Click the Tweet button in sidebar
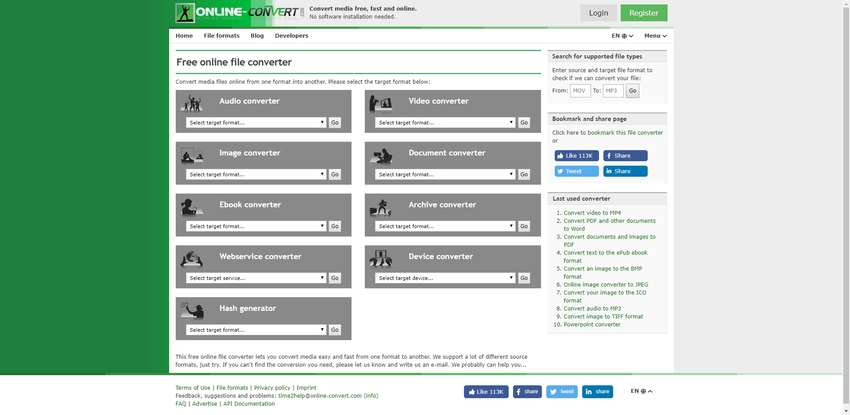 pos(576,171)
